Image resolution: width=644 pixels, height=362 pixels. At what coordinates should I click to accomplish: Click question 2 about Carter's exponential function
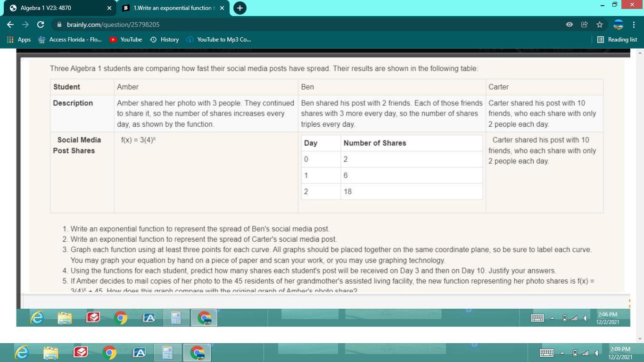coord(204,239)
